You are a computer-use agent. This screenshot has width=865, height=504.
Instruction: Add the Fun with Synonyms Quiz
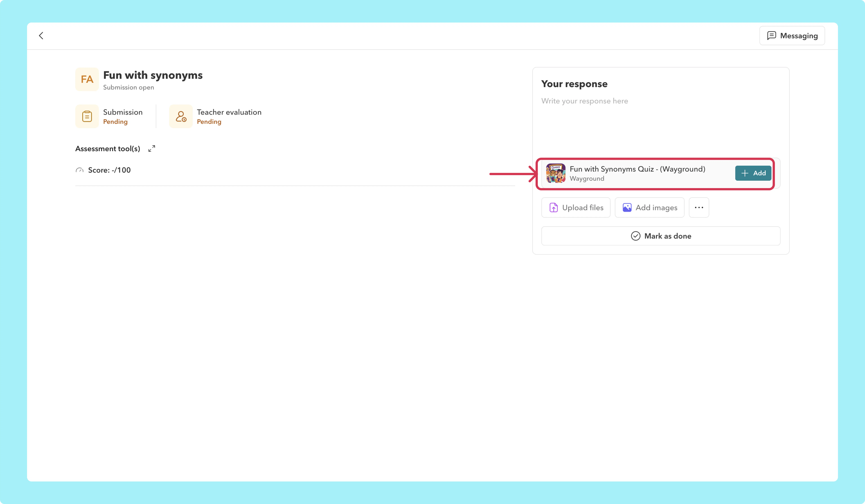pyautogui.click(x=753, y=173)
